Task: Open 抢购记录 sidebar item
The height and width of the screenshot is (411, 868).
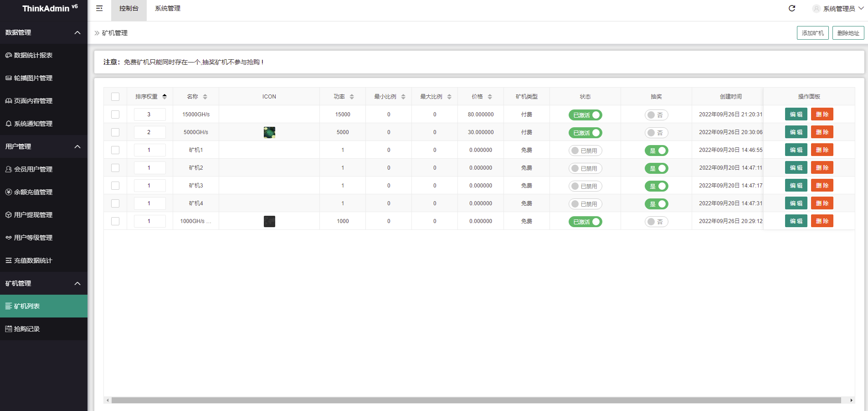Action: (x=26, y=329)
